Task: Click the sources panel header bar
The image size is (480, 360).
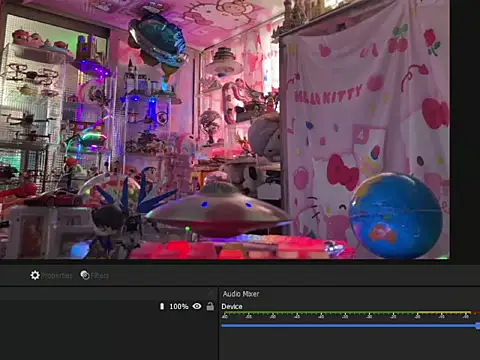Action: tap(109, 293)
